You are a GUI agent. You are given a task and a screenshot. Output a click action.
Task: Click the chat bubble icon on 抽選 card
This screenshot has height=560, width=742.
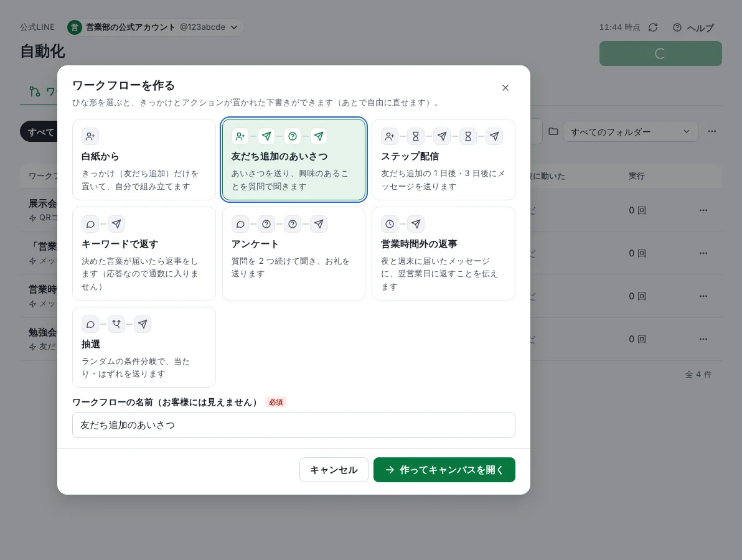(90, 324)
